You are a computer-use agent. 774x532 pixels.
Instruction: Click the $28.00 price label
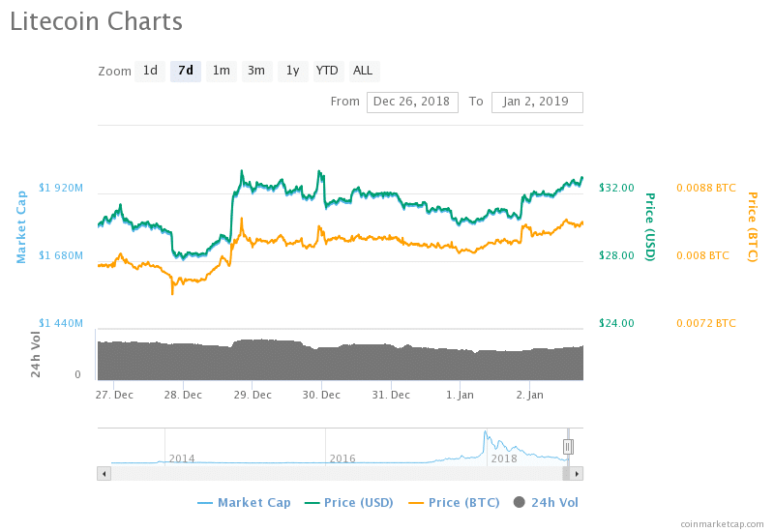pyautogui.click(x=616, y=255)
